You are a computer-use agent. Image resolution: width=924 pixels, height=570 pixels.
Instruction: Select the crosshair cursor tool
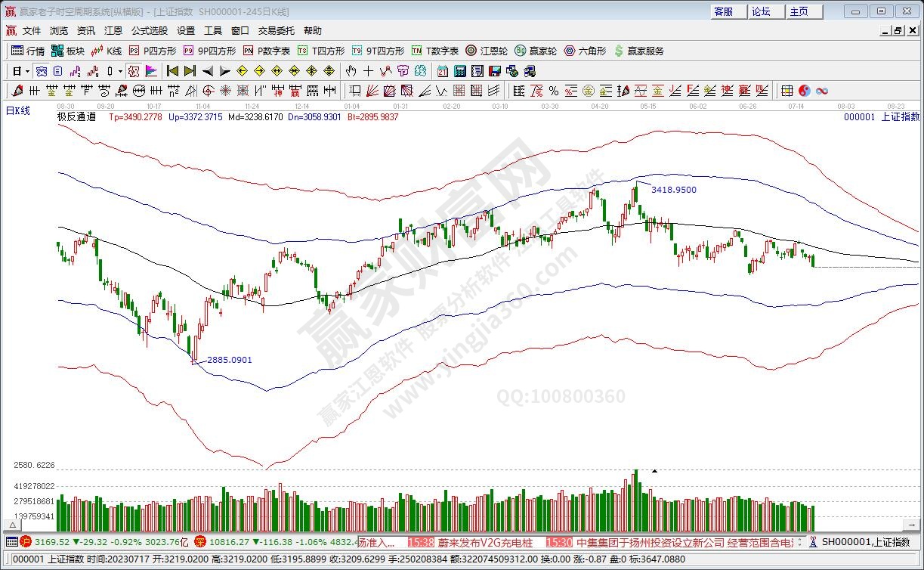pos(368,71)
